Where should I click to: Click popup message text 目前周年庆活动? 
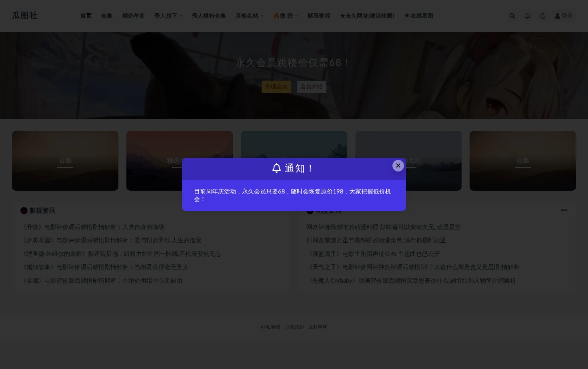click(x=292, y=195)
